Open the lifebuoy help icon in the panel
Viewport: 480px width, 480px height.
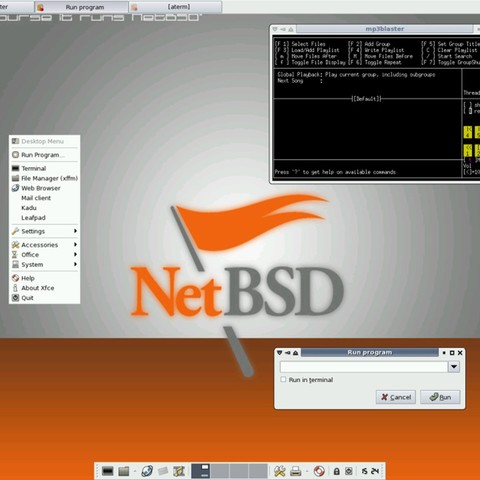point(319,471)
